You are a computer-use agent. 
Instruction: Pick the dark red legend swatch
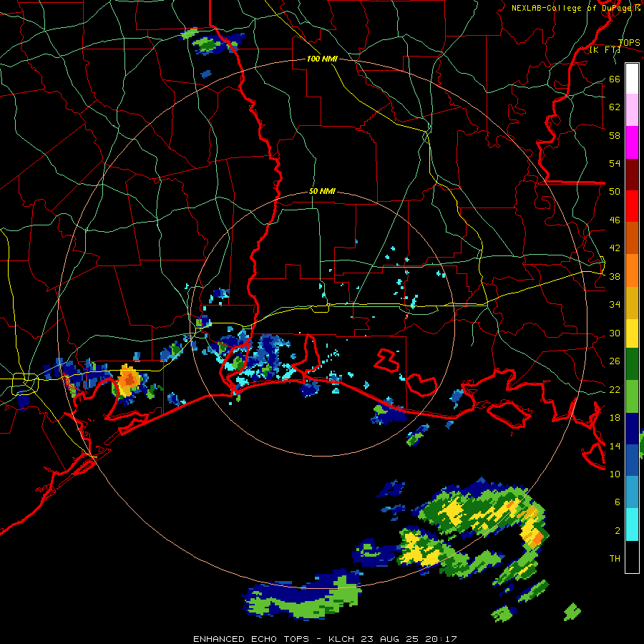tap(632, 175)
